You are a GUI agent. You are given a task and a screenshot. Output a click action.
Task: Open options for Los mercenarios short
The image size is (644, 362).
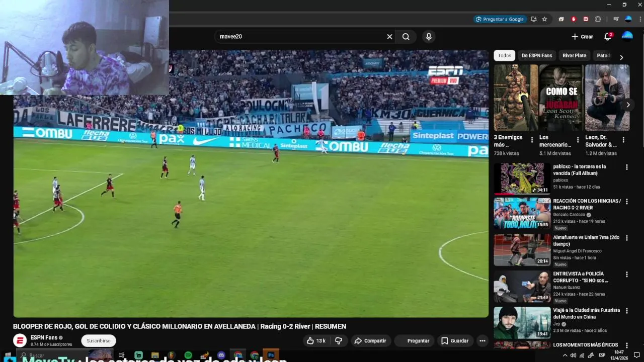pos(578,140)
